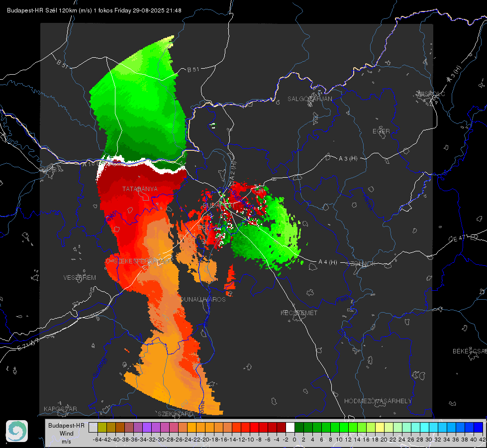This screenshot has height=448, width=487.
Task: Click the dark green swatch between 0 and 2
Action: [299, 428]
